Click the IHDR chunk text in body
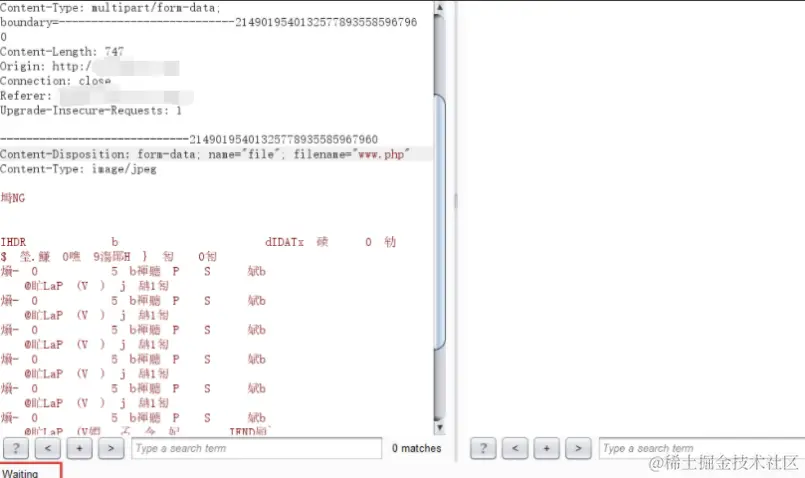The width and height of the screenshot is (805, 478). (x=13, y=242)
